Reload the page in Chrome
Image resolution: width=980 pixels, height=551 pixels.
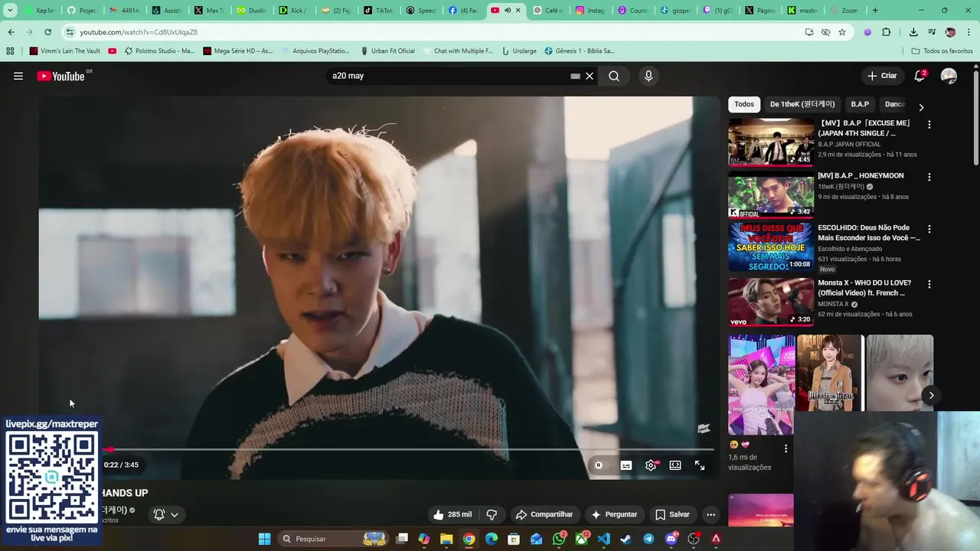(x=47, y=32)
